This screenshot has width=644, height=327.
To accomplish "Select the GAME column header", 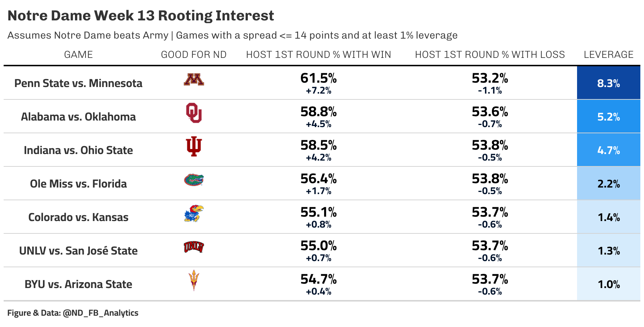I will pyautogui.click(x=79, y=55).
